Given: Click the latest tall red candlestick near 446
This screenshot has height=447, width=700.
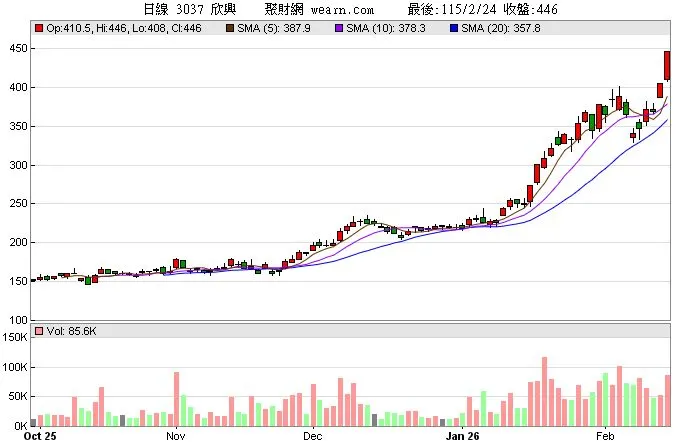Looking at the screenshot, I should tap(667, 66).
